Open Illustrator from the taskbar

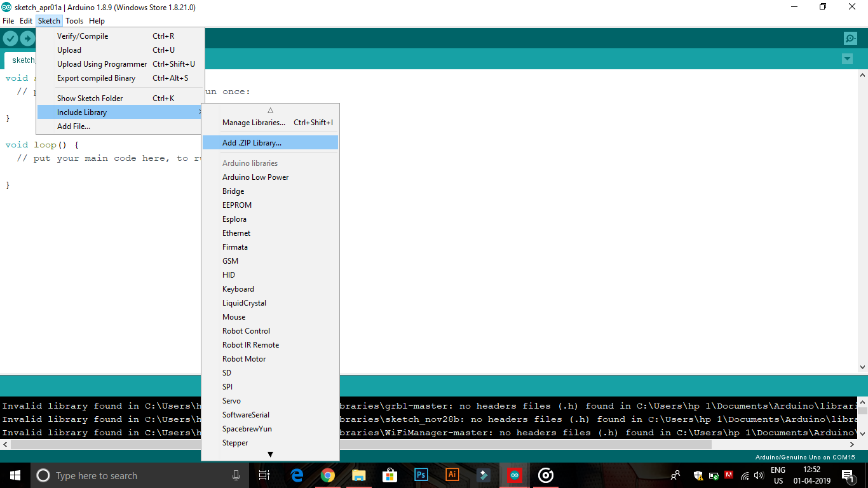(x=452, y=475)
